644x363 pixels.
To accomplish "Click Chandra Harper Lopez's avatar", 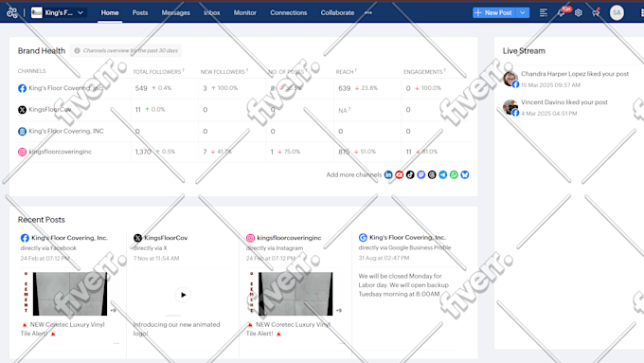I will tap(510, 78).
